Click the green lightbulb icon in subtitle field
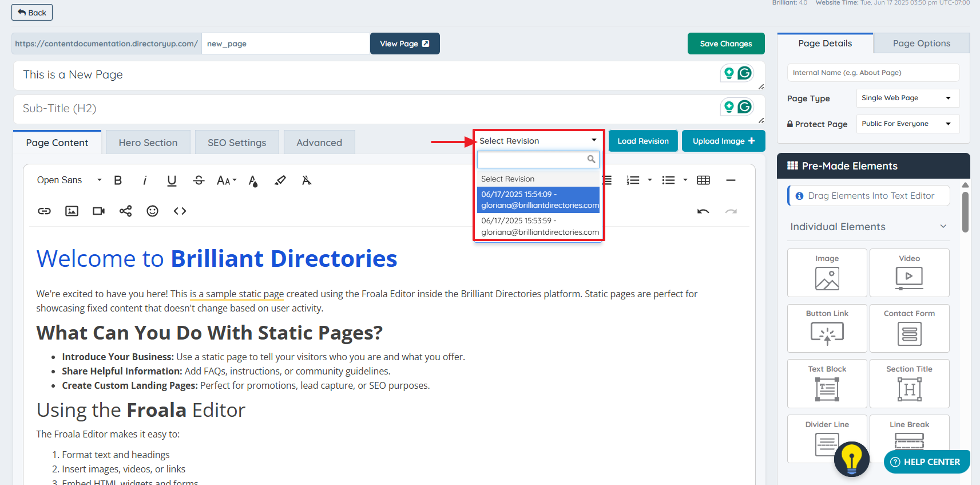980x485 pixels. (x=729, y=107)
